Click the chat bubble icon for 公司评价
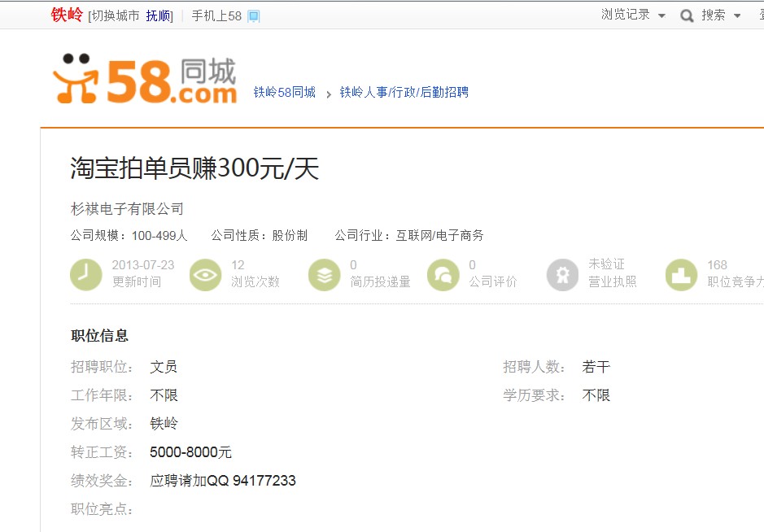Screen dimensions: 764x532 [x=443, y=275]
